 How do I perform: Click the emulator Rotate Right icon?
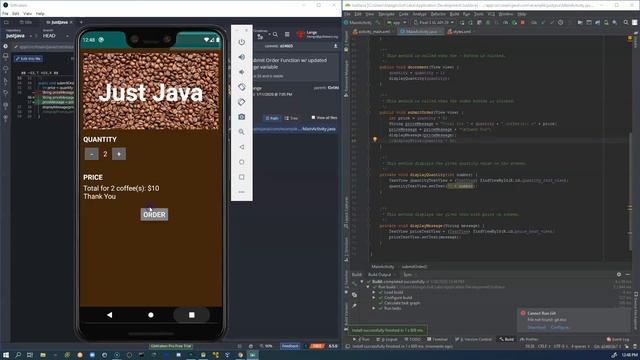coord(242,102)
